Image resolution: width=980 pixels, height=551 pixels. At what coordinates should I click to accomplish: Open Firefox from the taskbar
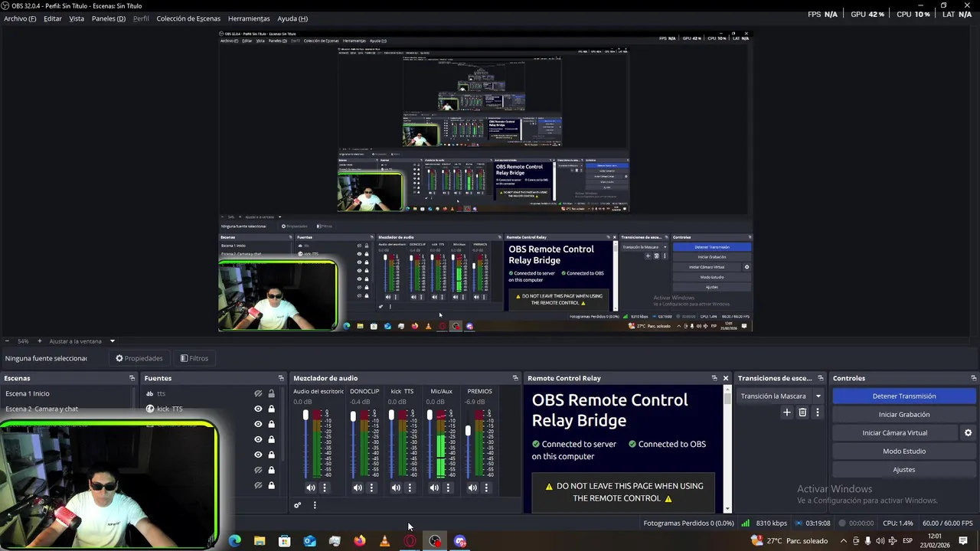360,541
